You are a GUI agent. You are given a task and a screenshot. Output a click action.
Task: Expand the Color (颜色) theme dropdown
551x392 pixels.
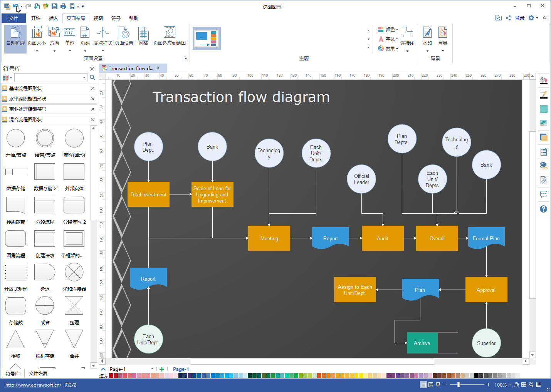(x=388, y=30)
